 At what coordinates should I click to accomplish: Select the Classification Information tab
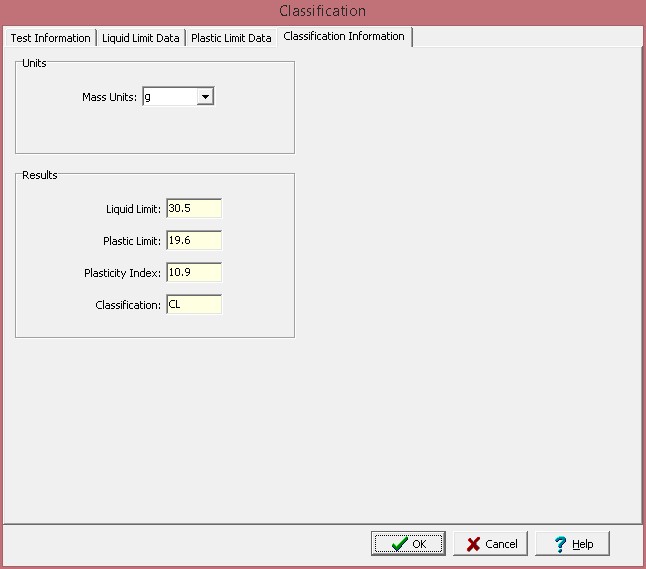coord(344,36)
